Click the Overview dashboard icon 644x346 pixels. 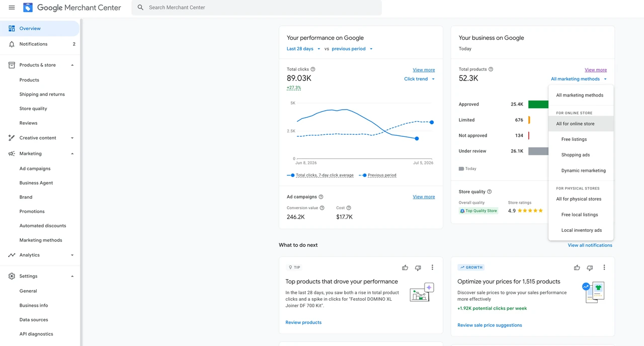[12, 29]
